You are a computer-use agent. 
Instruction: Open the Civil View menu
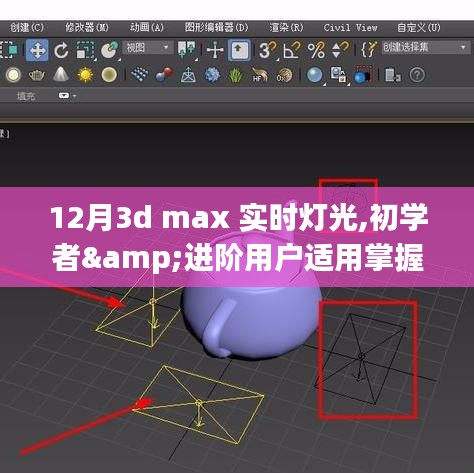coord(350,27)
